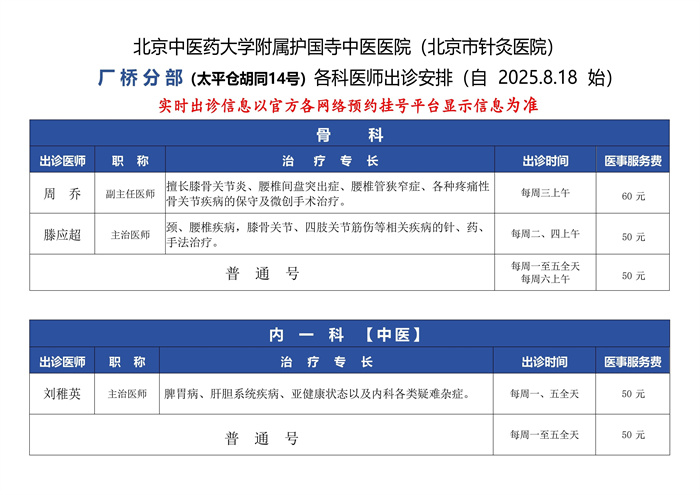Viewport: 700px width, 495px height.
Task: Click the 出诊时间 column header in 骨科 table
Action: [545, 161]
